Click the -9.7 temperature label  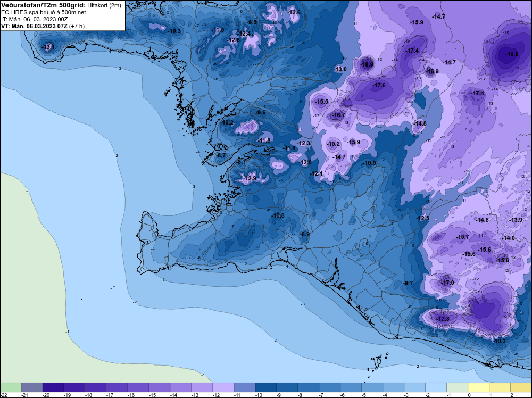tap(408, 283)
